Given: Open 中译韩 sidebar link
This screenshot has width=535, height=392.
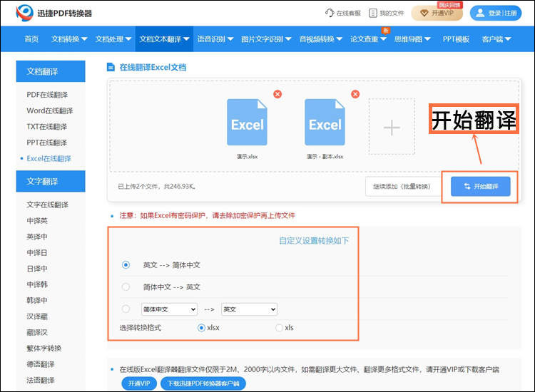Looking at the screenshot, I should (37, 284).
